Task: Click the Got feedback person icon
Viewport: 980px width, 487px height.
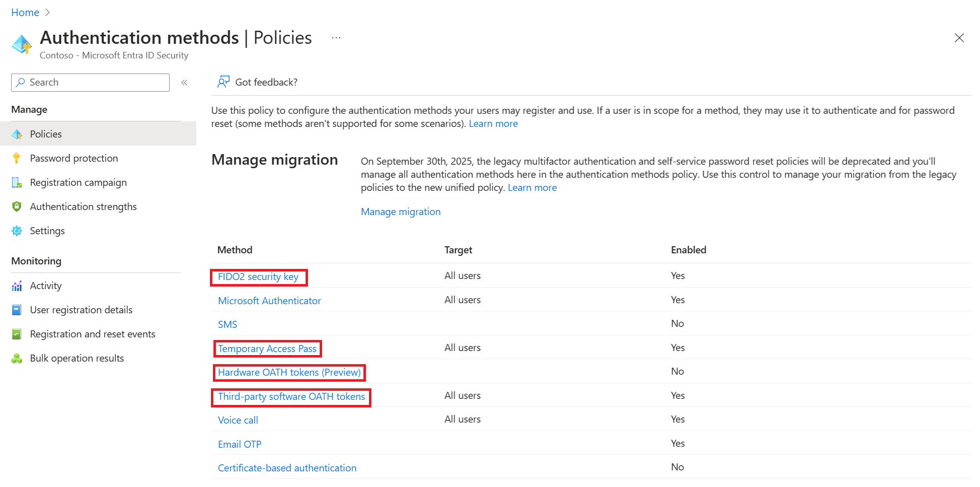Action: click(x=223, y=82)
